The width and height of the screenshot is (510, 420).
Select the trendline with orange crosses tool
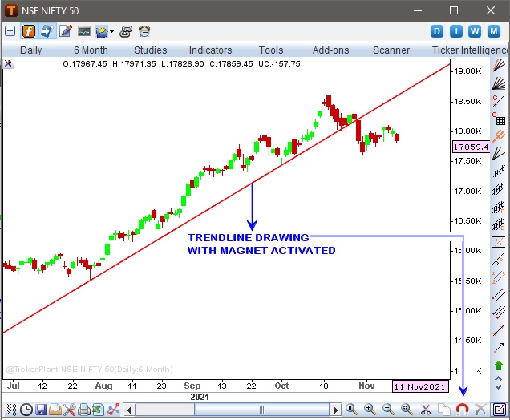(x=499, y=330)
